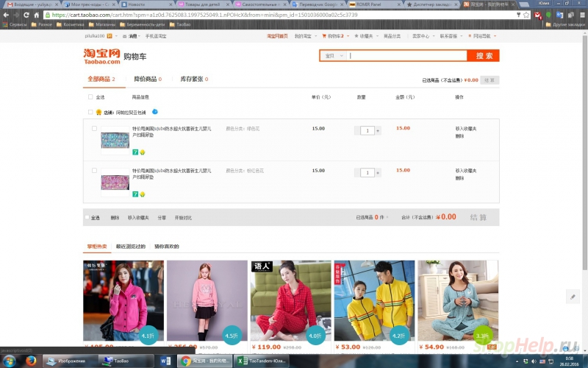Open the shopping cart 购物车2 icon link
588x368 pixels.
tap(333, 36)
